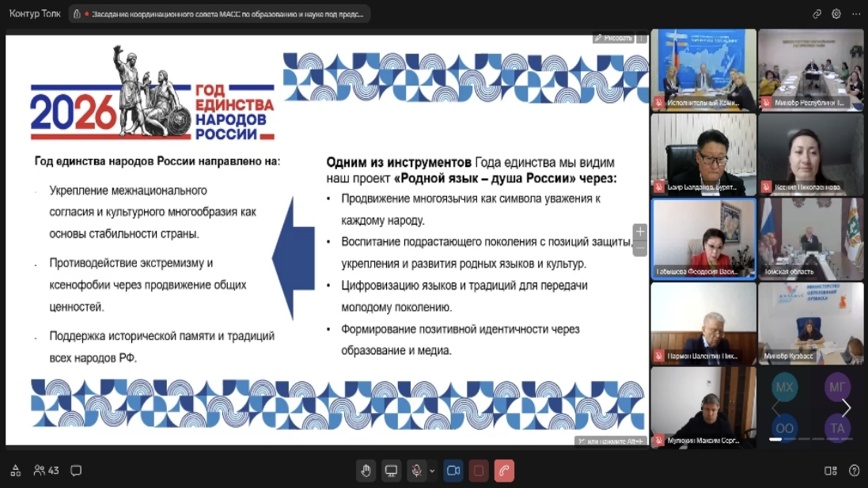Start screen sharing with the monitor icon
This screenshot has width=868, height=488.
pos(392,471)
